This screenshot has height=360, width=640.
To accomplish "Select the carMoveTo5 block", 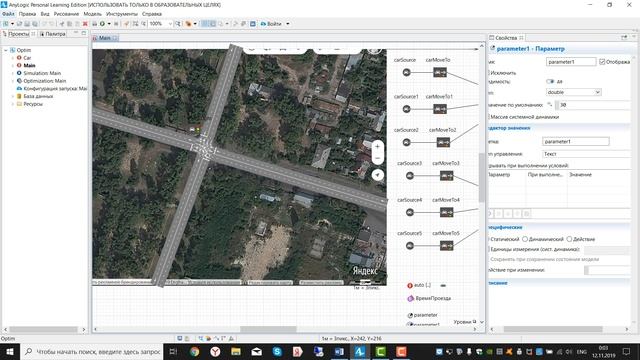I will point(446,246).
